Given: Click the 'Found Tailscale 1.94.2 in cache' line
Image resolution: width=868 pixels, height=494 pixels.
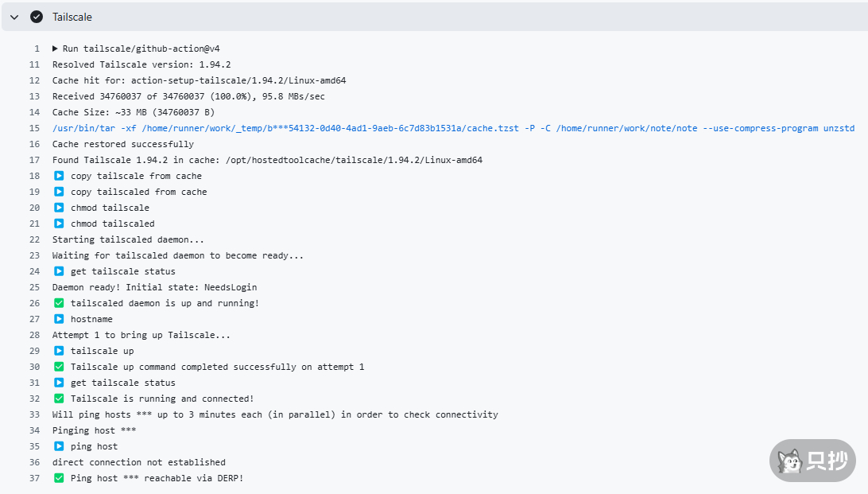Looking at the screenshot, I should (267, 160).
